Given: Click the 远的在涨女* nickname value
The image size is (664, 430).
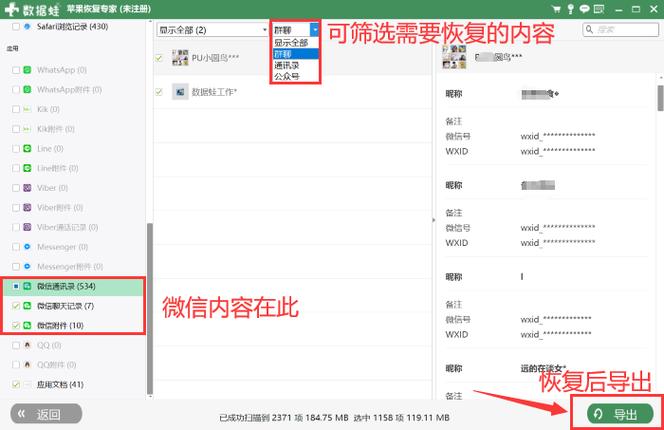Looking at the screenshot, I should [x=543, y=369].
